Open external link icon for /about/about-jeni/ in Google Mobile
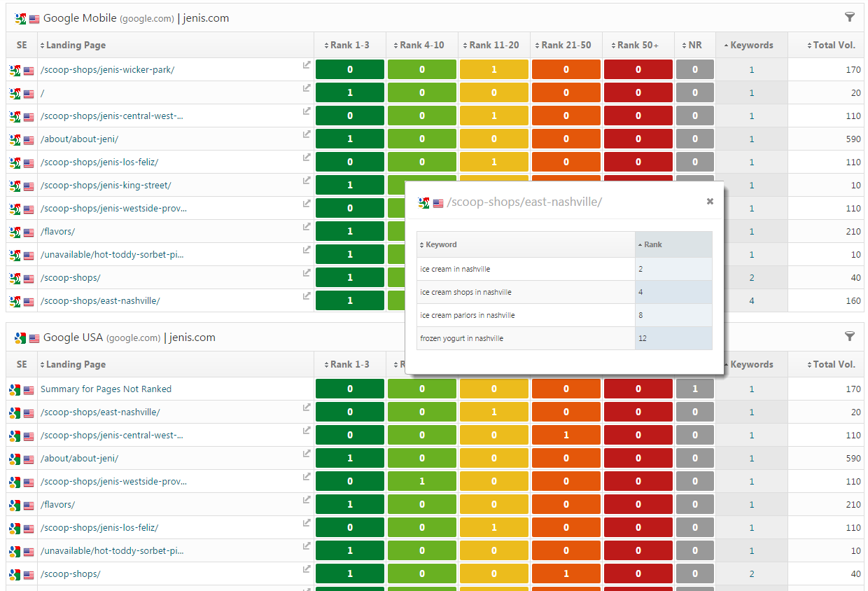The image size is (868, 591). [x=307, y=134]
